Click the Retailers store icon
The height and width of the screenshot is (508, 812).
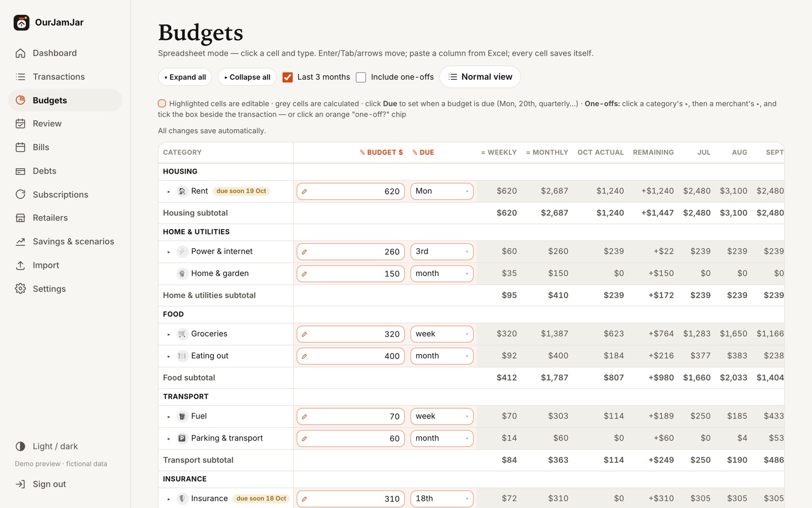(20, 218)
